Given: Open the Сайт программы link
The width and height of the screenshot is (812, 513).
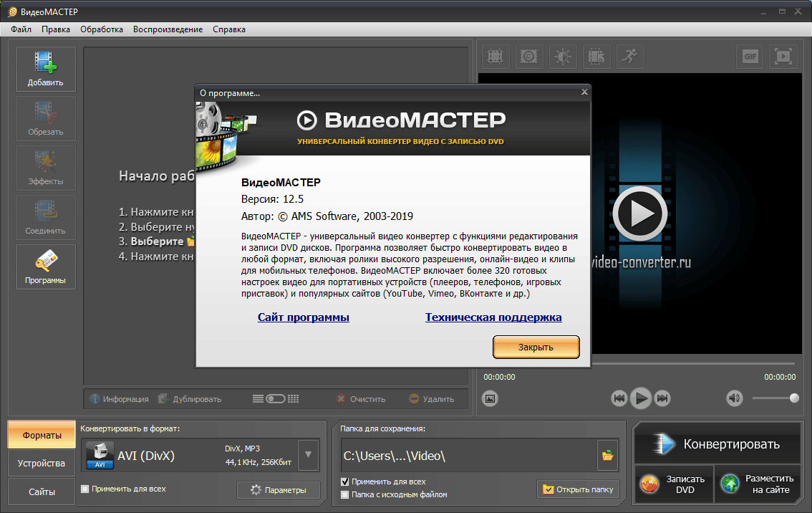Looking at the screenshot, I should click(x=304, y=317).
